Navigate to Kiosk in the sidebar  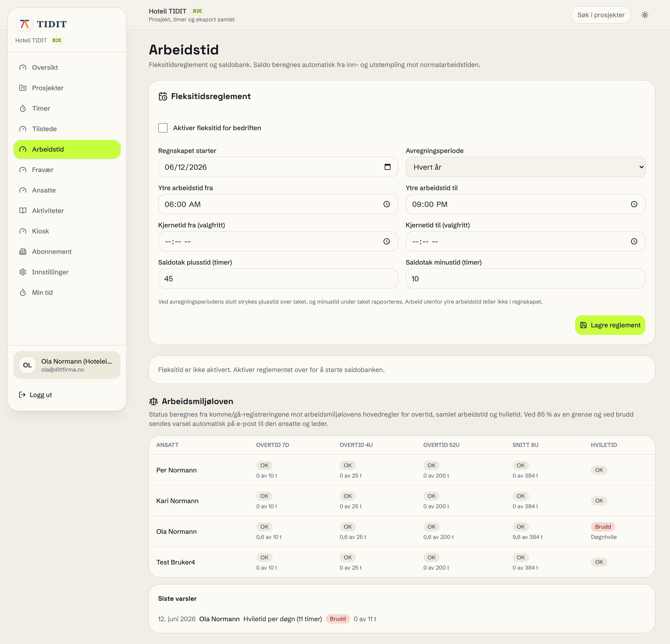(67, 231)
